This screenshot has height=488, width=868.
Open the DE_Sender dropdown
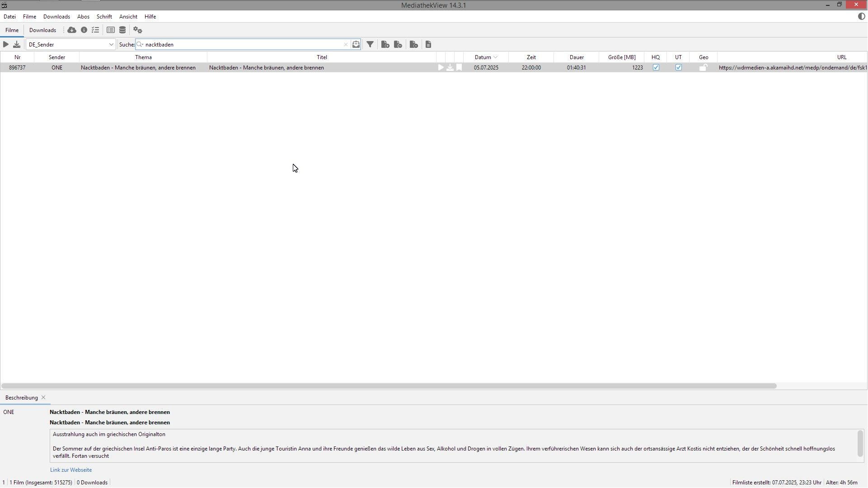coord(71,44)
